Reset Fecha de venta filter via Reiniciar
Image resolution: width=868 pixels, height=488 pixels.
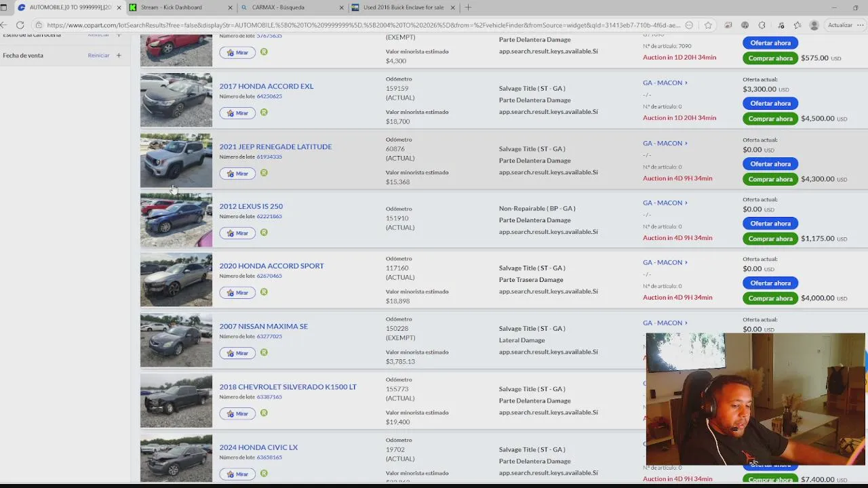pyautogui.click(x=98, y=56)
